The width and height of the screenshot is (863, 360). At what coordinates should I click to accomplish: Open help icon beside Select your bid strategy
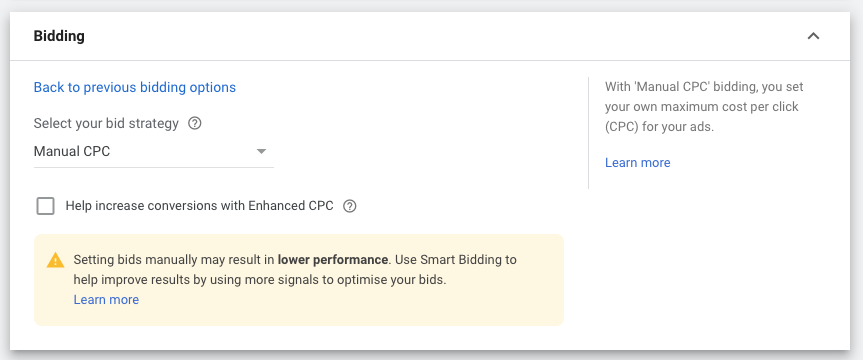pyautogui.click(x=194, y=123)
